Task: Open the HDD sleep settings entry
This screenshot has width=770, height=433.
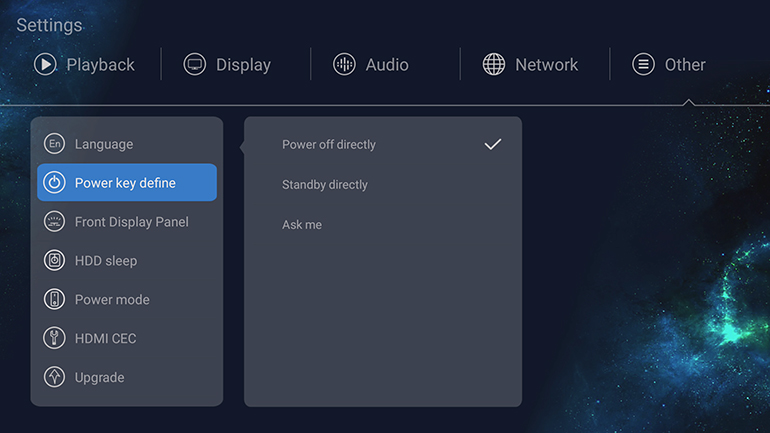Action: [106, 261]
